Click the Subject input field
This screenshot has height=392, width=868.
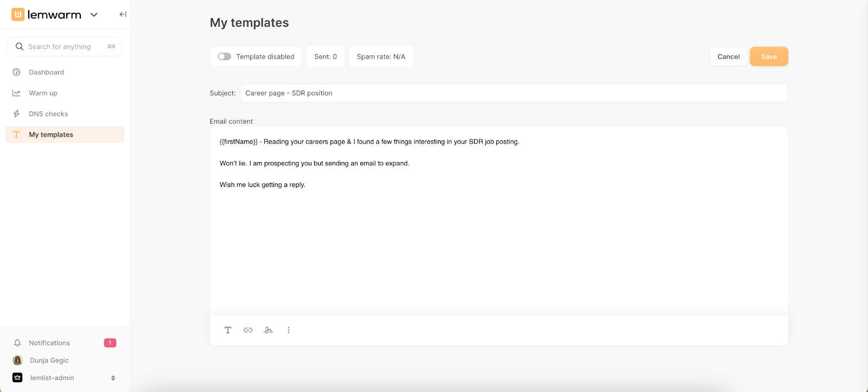pos(513,93)
